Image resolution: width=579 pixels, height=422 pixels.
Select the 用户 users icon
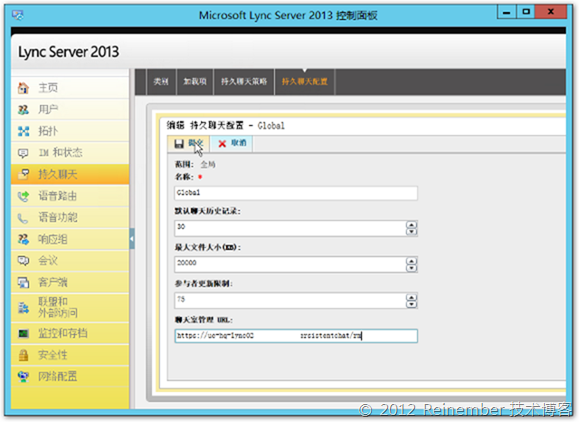tap(23, 110)
